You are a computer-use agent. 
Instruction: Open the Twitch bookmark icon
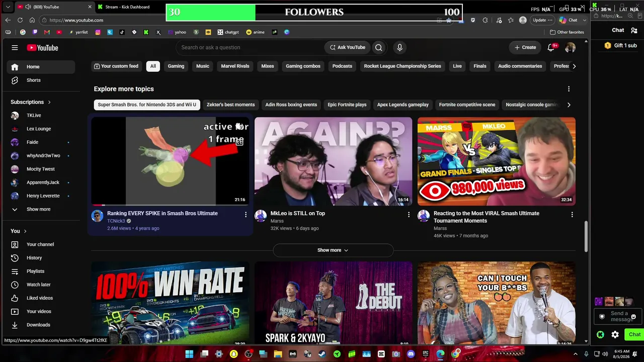click(35, 32)
